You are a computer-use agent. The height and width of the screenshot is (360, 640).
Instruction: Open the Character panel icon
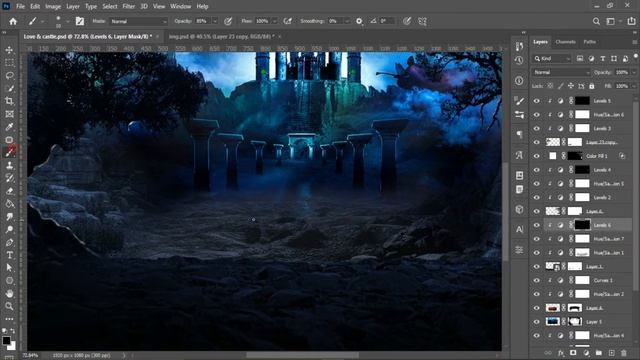[519, 229]
